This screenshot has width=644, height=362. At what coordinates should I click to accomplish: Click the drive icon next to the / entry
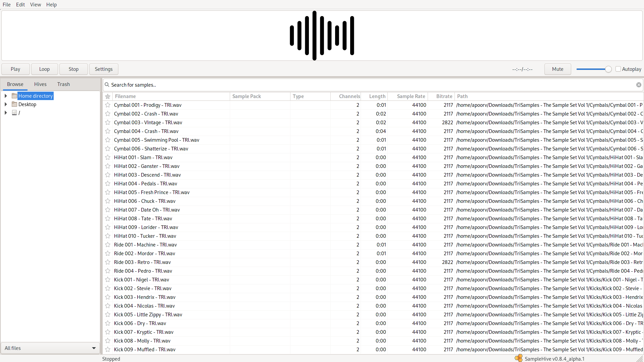tap(14, 113)
